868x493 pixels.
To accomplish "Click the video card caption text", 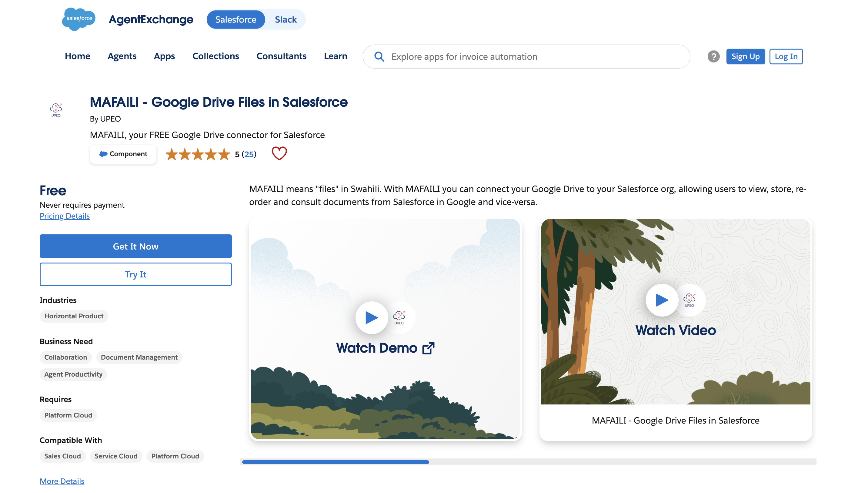I will (x=676, y=421).
